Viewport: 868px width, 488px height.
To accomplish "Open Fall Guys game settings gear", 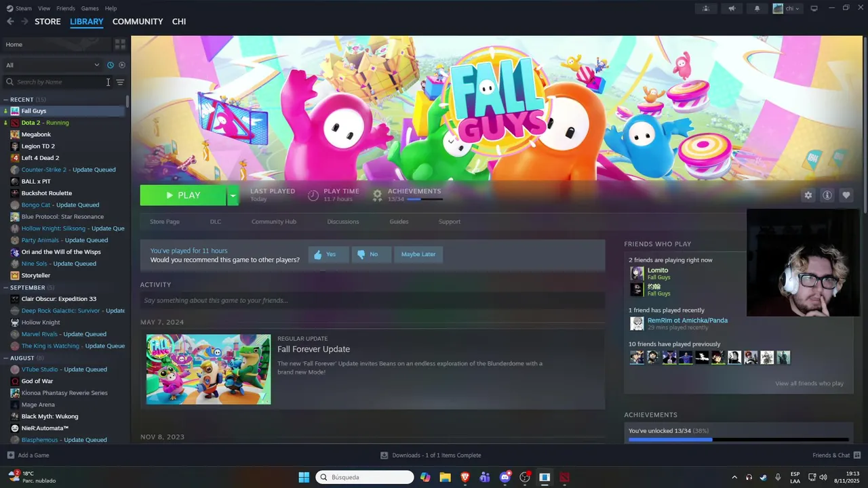I will pyautogui.click(x=808, y=195).
